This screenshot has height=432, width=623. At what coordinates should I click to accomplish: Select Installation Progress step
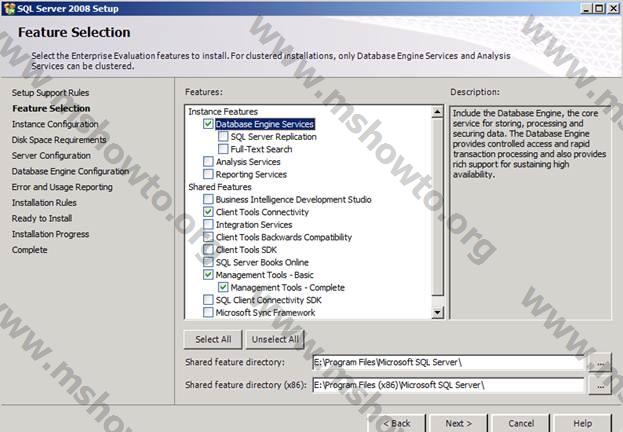[50, 234]
